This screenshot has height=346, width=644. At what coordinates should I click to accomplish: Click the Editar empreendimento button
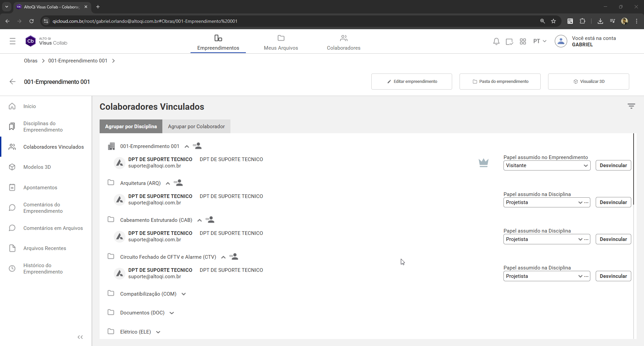(412, 82)
